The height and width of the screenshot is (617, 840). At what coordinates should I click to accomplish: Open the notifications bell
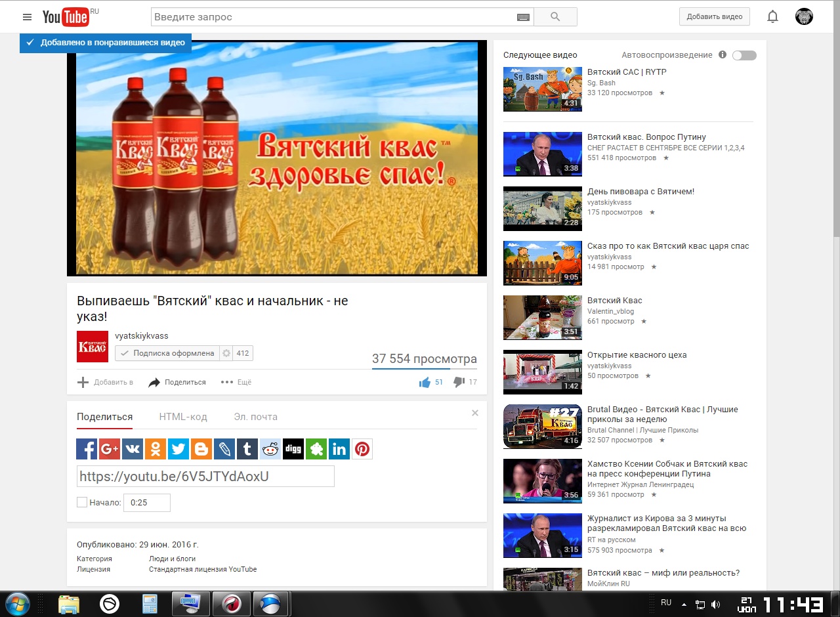[x=773, y=17]
